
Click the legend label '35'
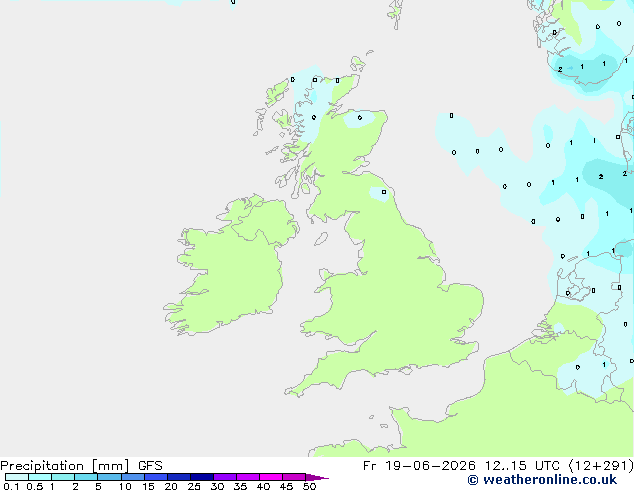click(240, 486)
